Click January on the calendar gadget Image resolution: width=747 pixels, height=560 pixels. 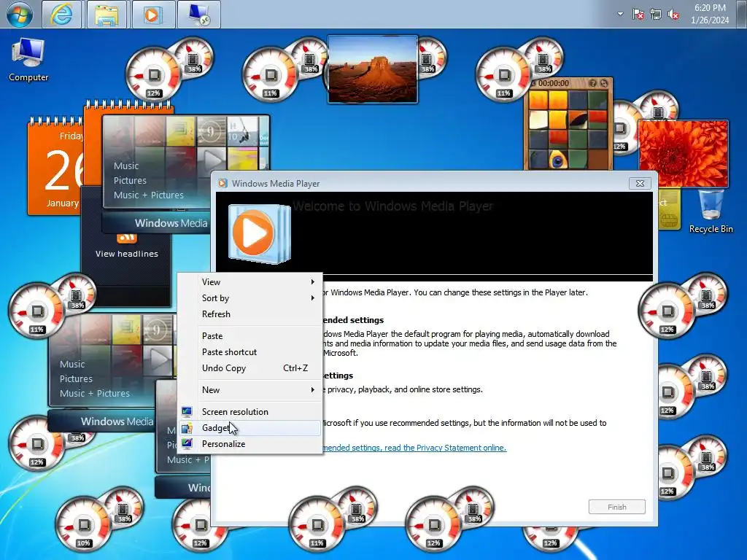coord(63,203)
